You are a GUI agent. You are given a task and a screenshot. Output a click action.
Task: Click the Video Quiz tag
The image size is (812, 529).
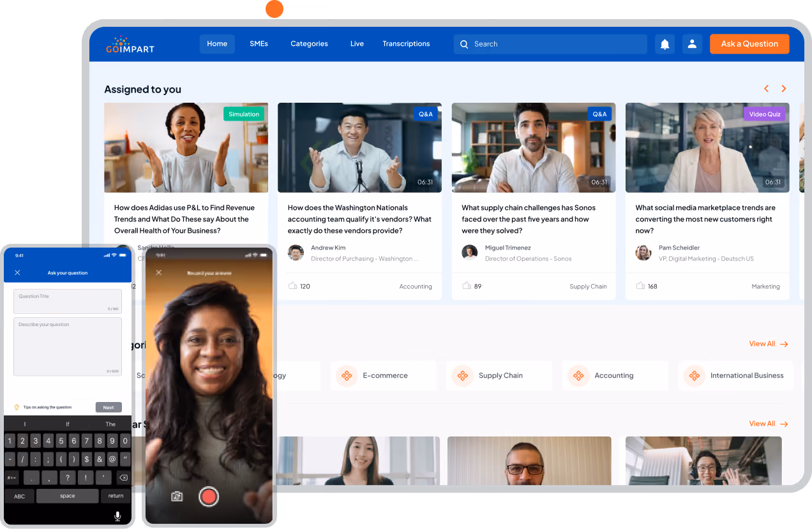coord(765,114)
